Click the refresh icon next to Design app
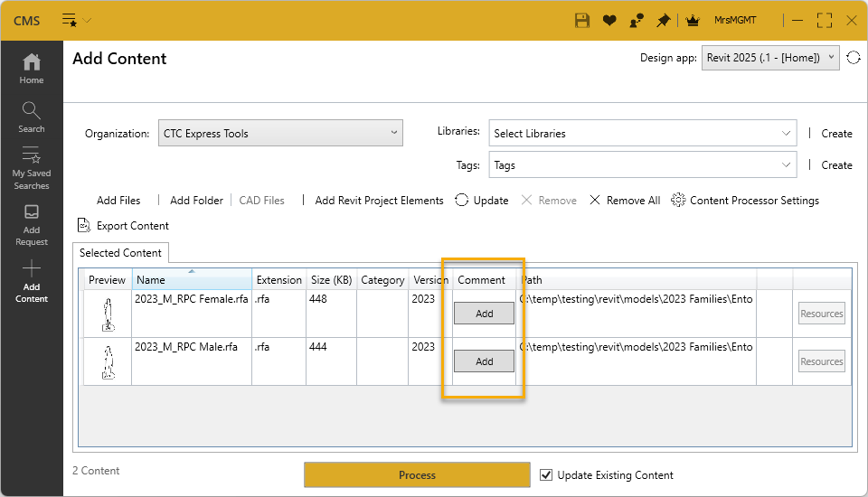Image resolution: width=868 pixels, height=497 pixels. click(x=854, y=58)
